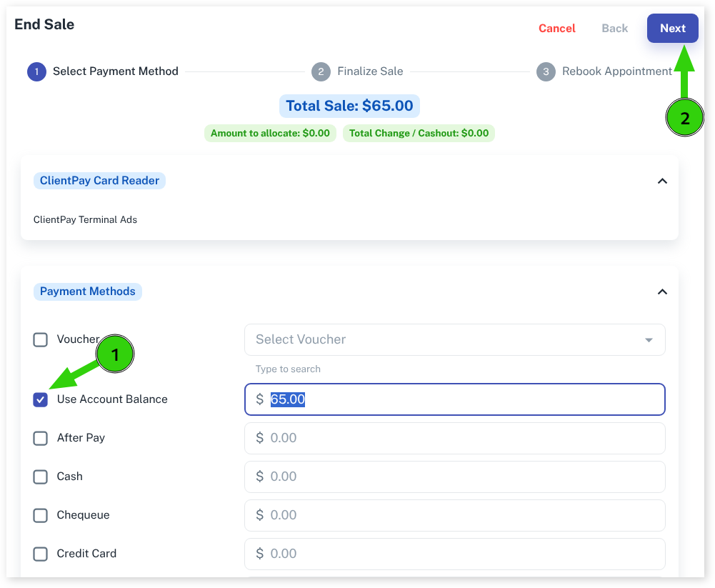Select the Finalize Sale step label
This screenshot has height=588, width=715.
coord(370,71)
